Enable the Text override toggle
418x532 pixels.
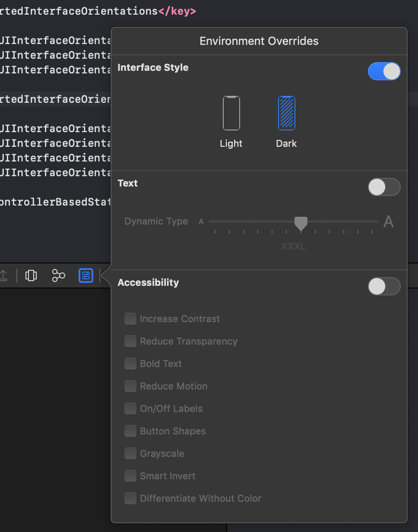384,187
